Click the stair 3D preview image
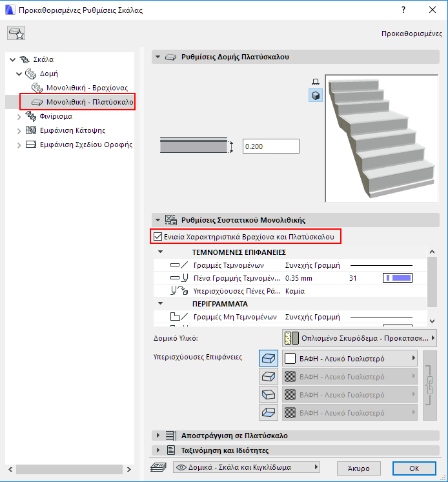Screen dimensions: 448x482 (x=382, y=138)
